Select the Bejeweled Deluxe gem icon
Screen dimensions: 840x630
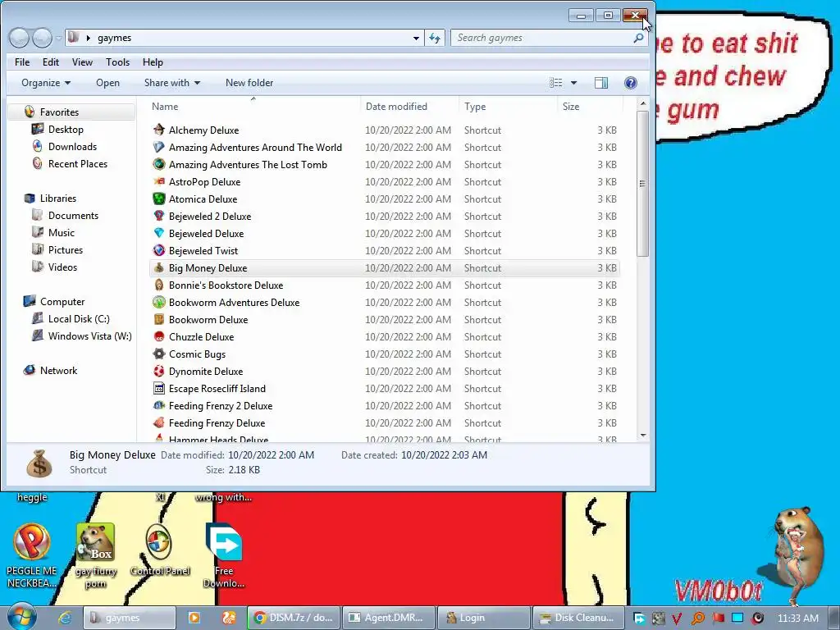[x=158, y=233]
